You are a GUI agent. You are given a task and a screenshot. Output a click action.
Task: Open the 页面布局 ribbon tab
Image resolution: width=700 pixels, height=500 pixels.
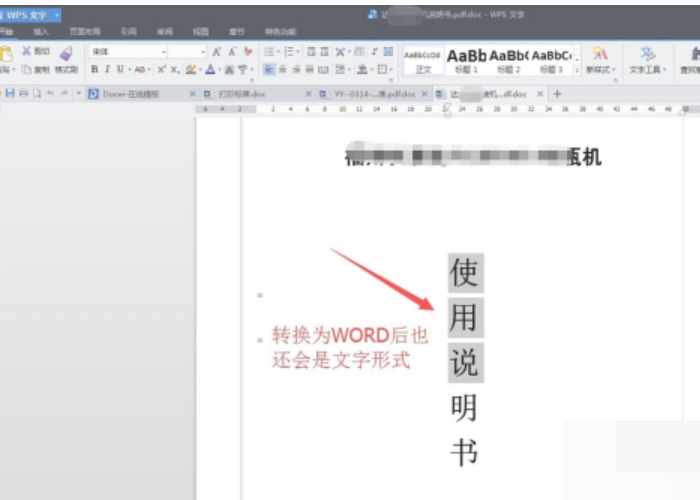[85, 32]
